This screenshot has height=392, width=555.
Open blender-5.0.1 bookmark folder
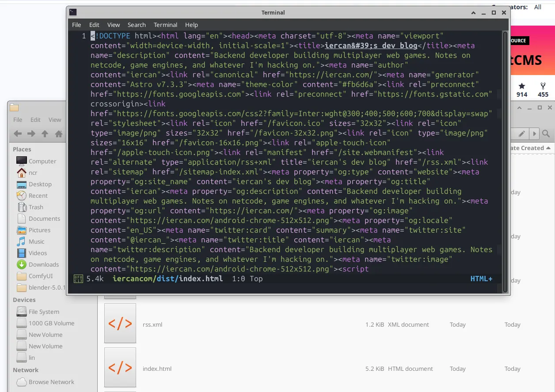coord(41,287)
